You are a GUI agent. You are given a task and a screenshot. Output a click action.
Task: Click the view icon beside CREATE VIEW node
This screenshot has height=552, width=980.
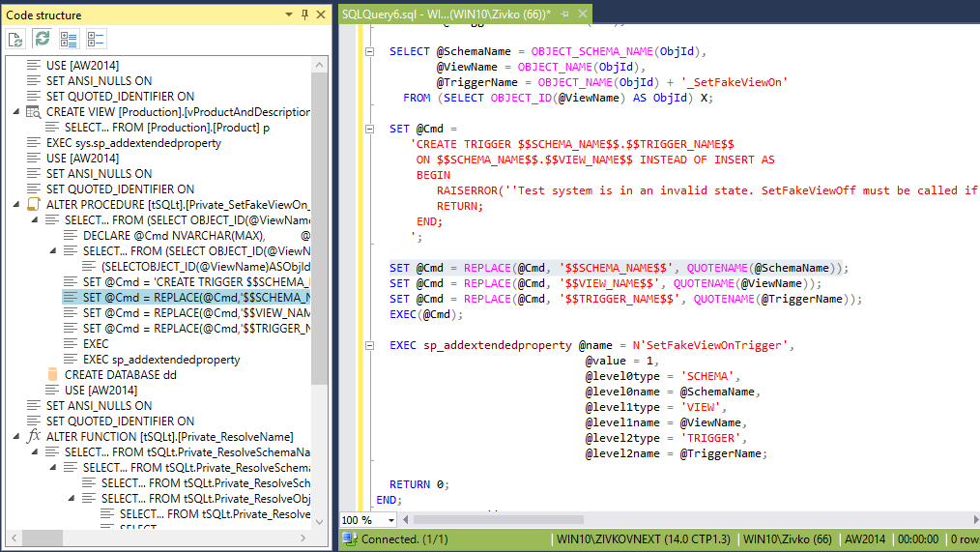click(x=34, y=112)
